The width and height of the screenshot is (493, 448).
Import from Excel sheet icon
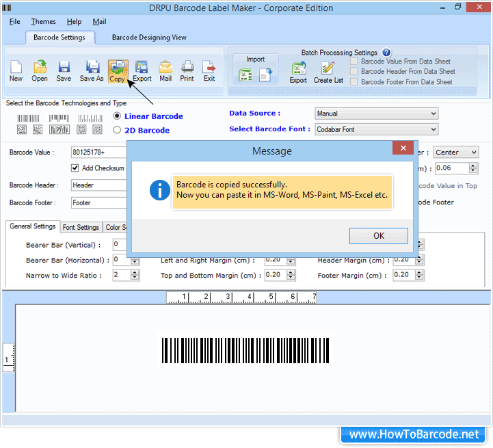(x=245, y=75)
